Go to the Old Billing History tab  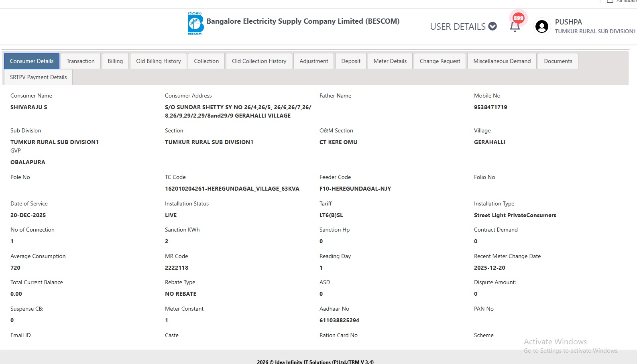pyautogui.click(x=159, y=61)
